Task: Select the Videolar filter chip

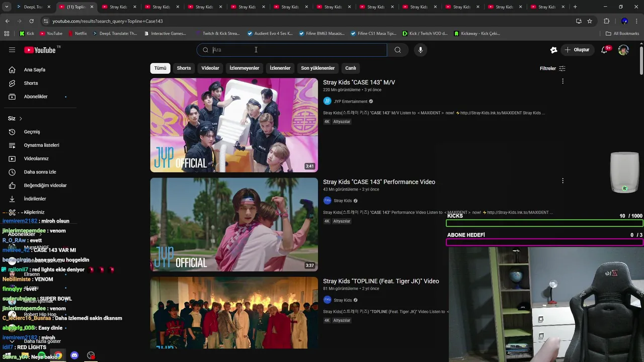Action: click(210, 68)
